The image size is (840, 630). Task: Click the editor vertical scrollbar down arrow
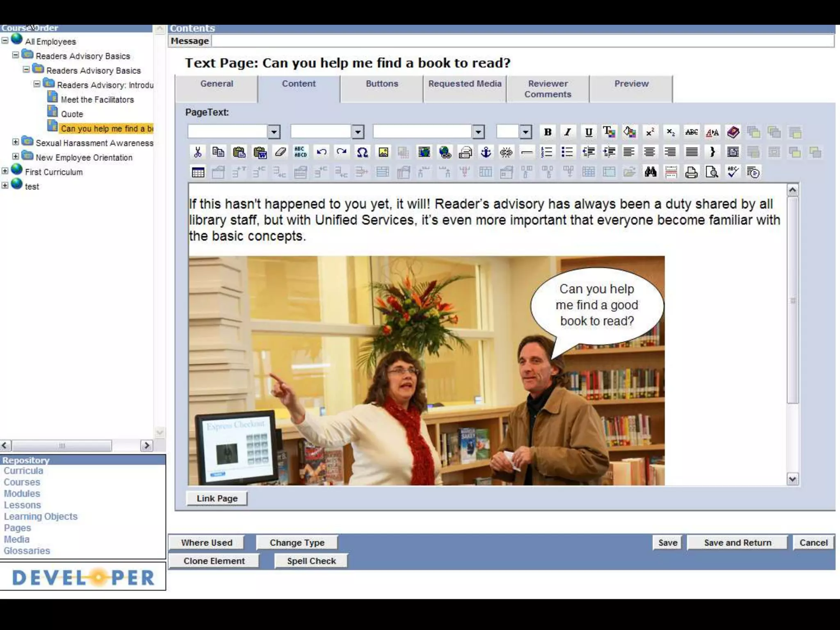pyautogui.click(x=792, y=479)
